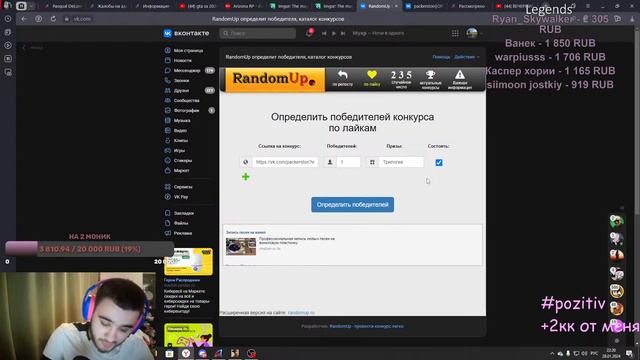
Task: Open the 'Действия' dropdown
Action: [467, 57]
